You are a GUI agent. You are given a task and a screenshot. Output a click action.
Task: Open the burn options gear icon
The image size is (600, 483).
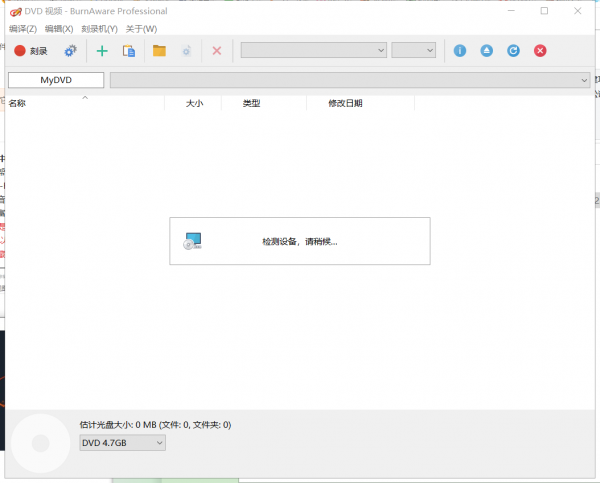coord(70,51)
